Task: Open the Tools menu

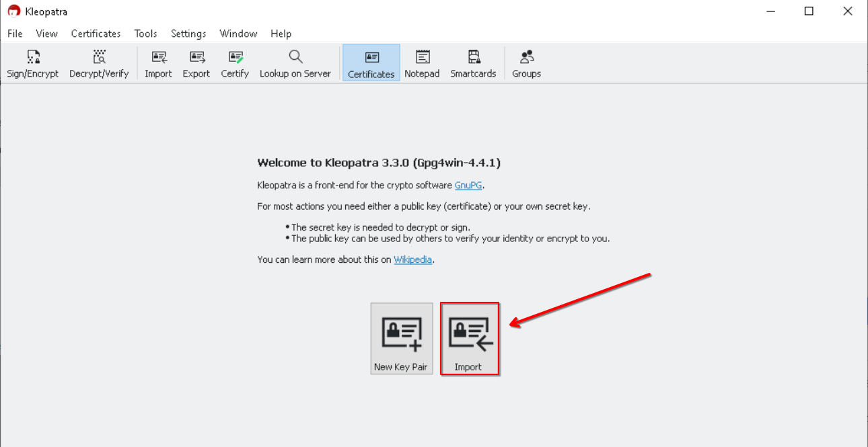Action: 145,34
